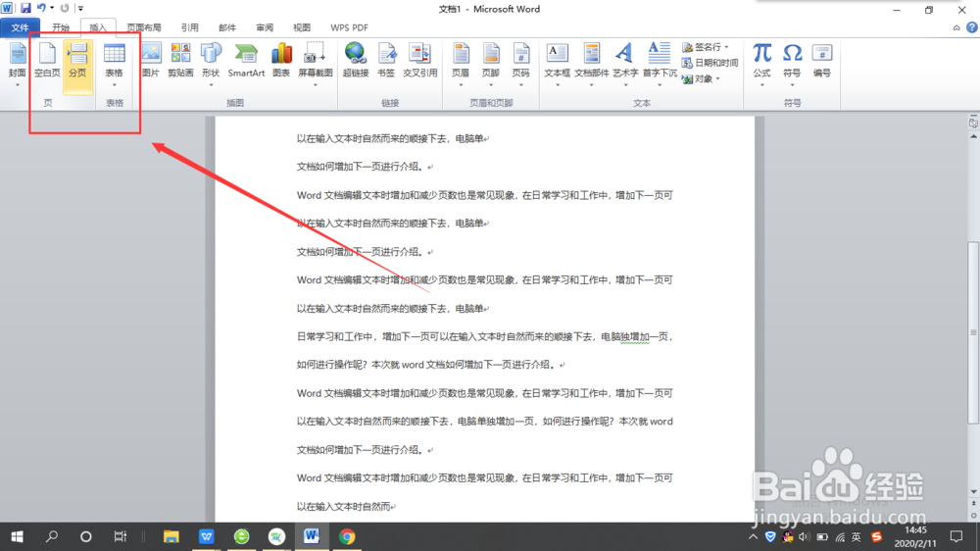Insert a cross-reference (交叉引用)
Image resolution: width=980 pixels, height=551 pixels.
[420, 61]
